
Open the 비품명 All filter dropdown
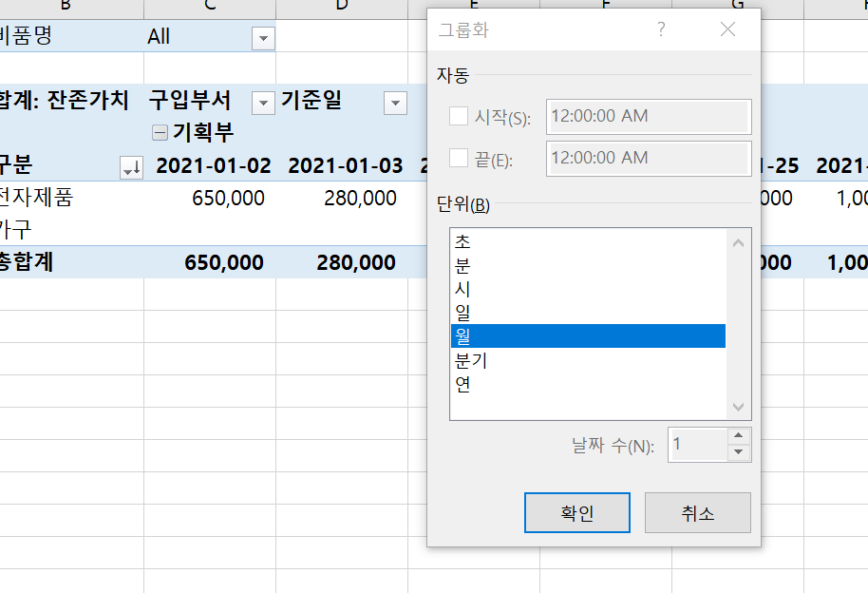click(x=263, y=39)
